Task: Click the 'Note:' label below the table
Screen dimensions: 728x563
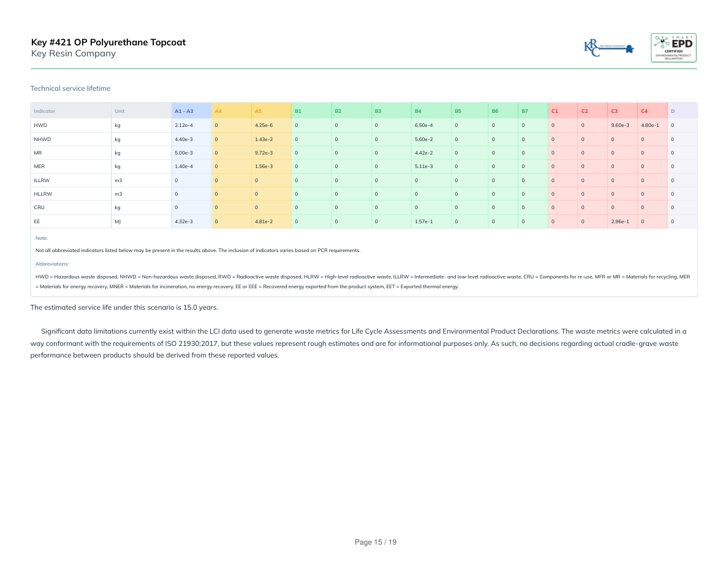Action: click(x=42, y=238)
